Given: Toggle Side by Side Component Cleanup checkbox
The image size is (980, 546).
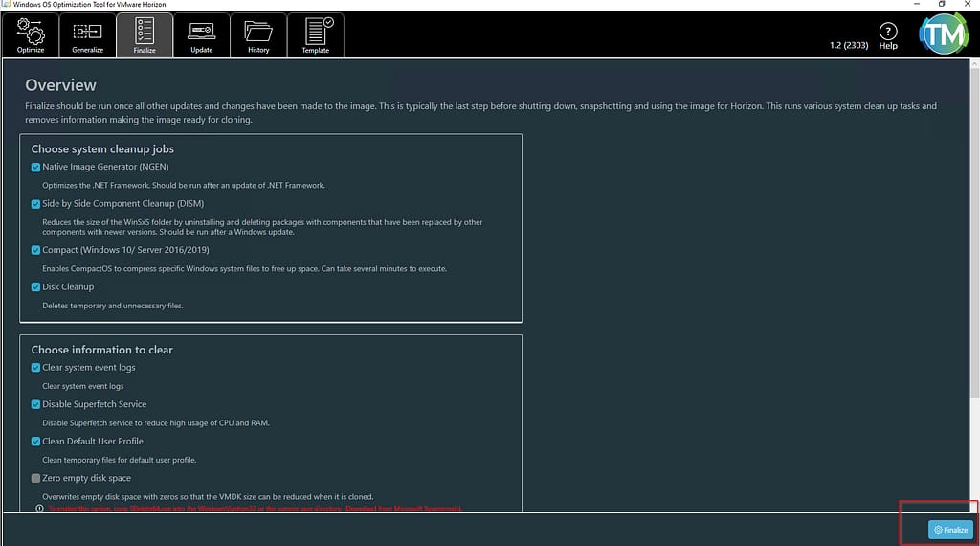Looking at the screenshot, I should point(36,204).
